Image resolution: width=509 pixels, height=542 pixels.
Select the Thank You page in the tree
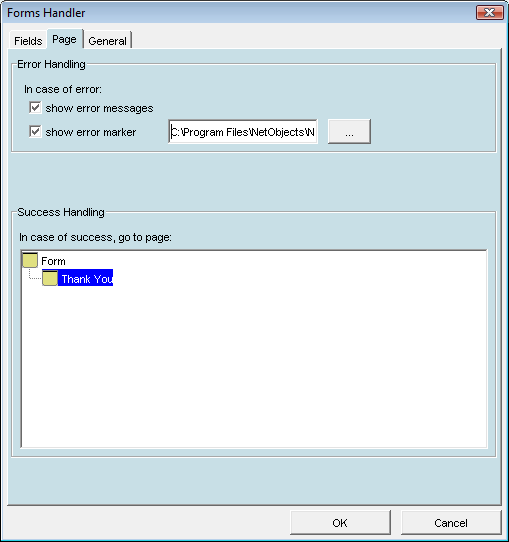point(87,278)
